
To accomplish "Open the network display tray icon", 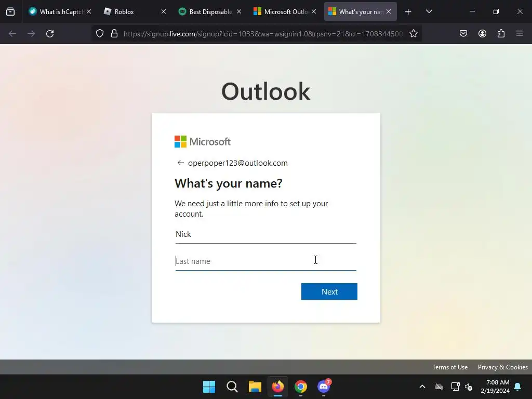I will click(x=455, y=387).
